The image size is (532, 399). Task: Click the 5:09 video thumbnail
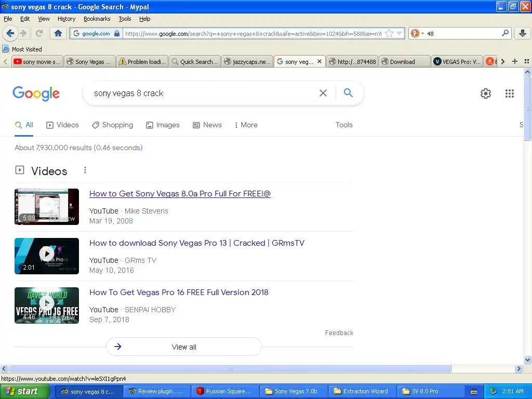[x=47, y=207]
